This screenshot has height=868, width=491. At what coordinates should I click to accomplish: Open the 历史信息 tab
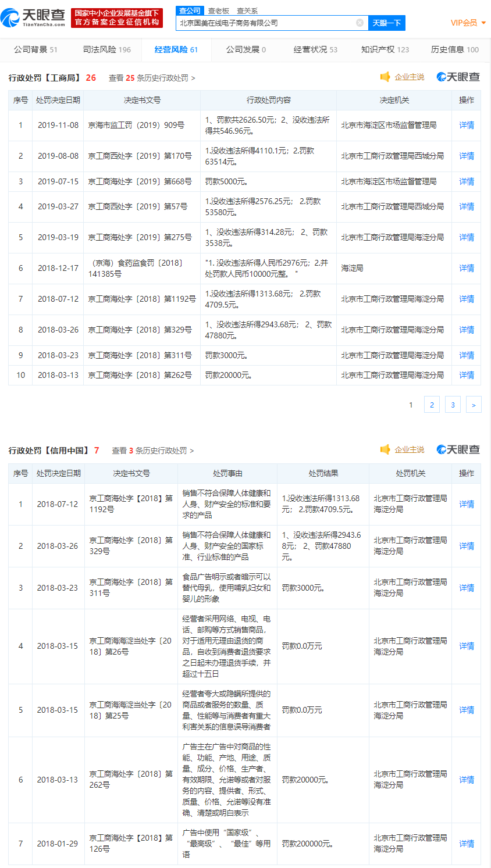click(x=455, y=49)
